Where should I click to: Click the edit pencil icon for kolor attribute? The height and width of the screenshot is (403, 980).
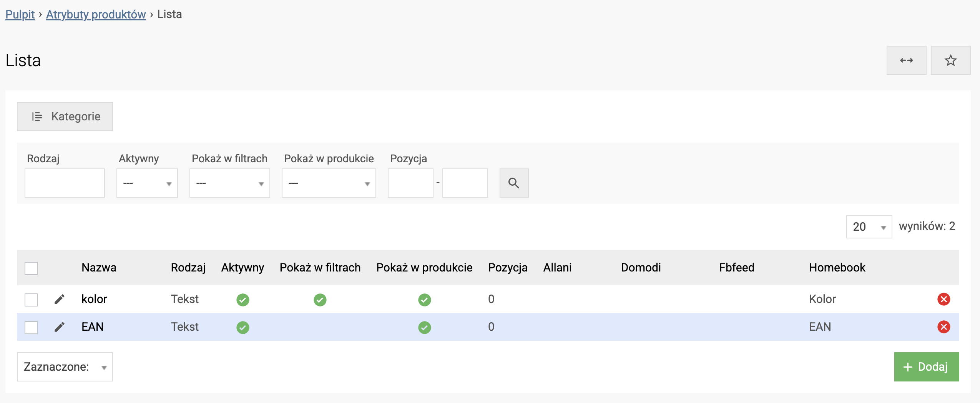pyautogui.click(x=60, y=299)
